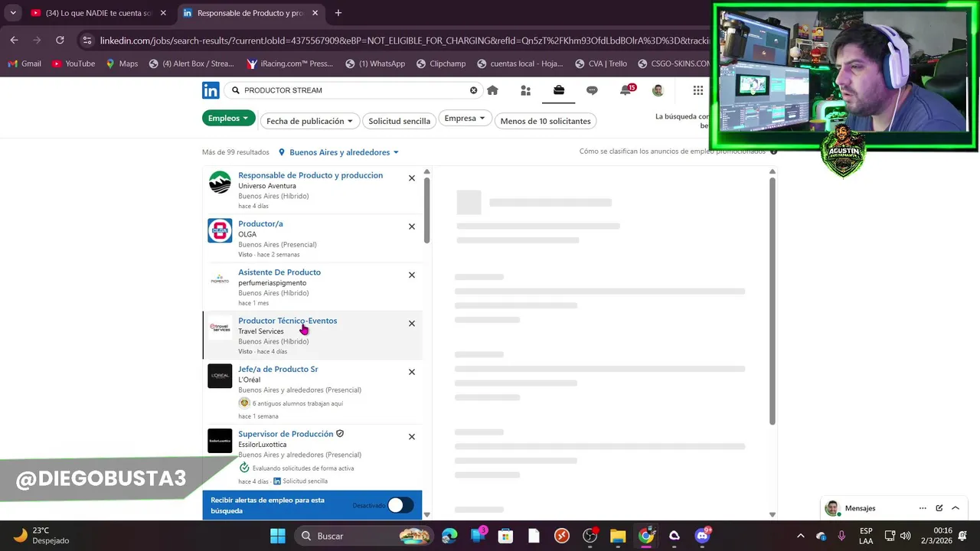Open the Gmail bookmark
980x551 pixels.
tap(24, 64)
